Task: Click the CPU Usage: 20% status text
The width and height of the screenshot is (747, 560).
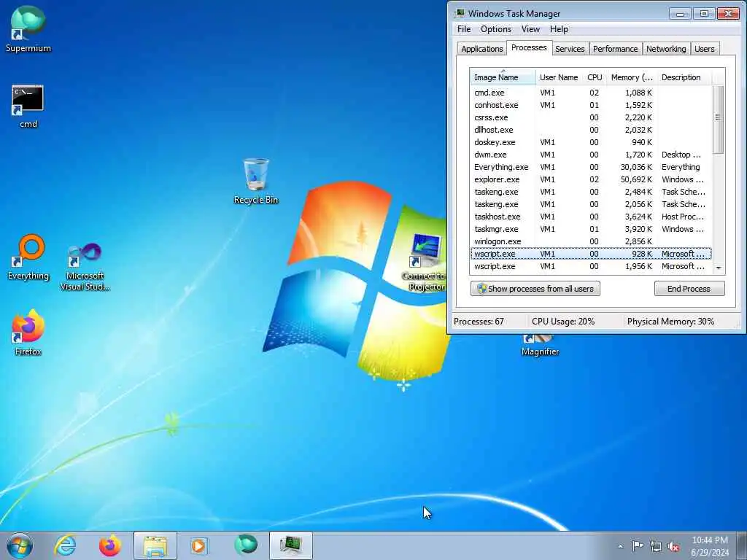Action: pos(563,322)
